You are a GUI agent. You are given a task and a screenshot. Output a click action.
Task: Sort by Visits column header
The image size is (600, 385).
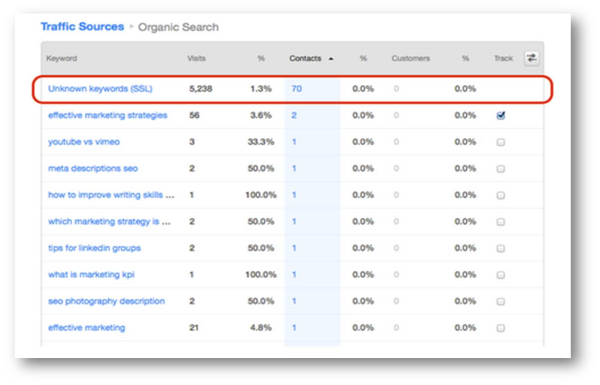click(x=196, y=59)
